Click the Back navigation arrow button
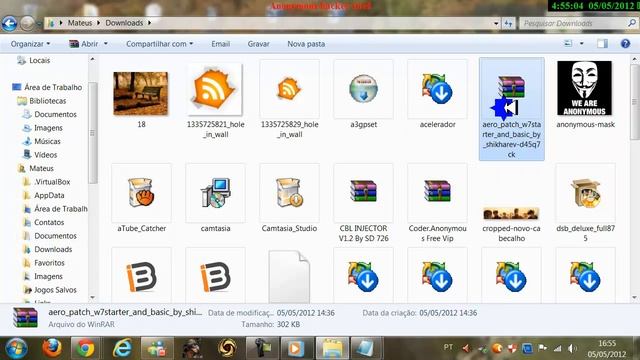The height and width of the screenshot is (360, 640). tap(9, 23)
